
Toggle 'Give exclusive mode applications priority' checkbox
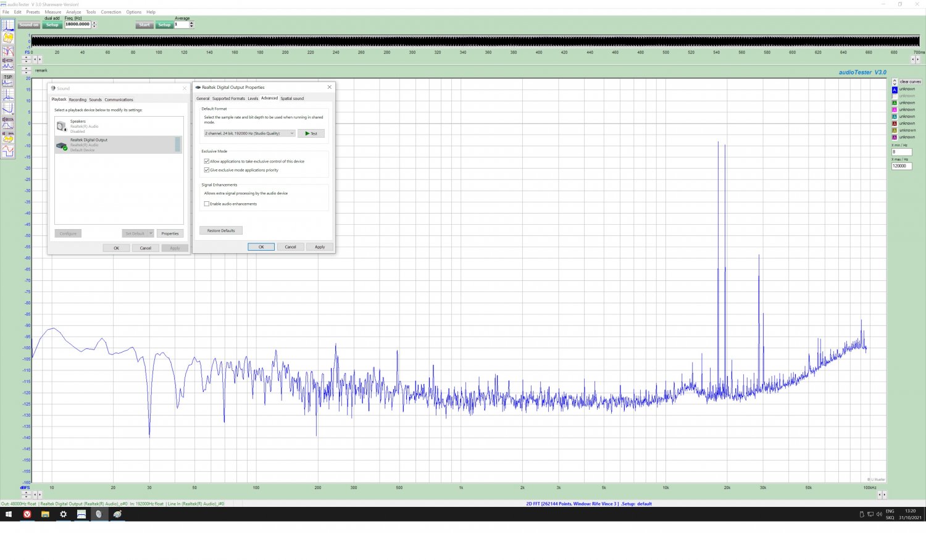click(207, 170)
